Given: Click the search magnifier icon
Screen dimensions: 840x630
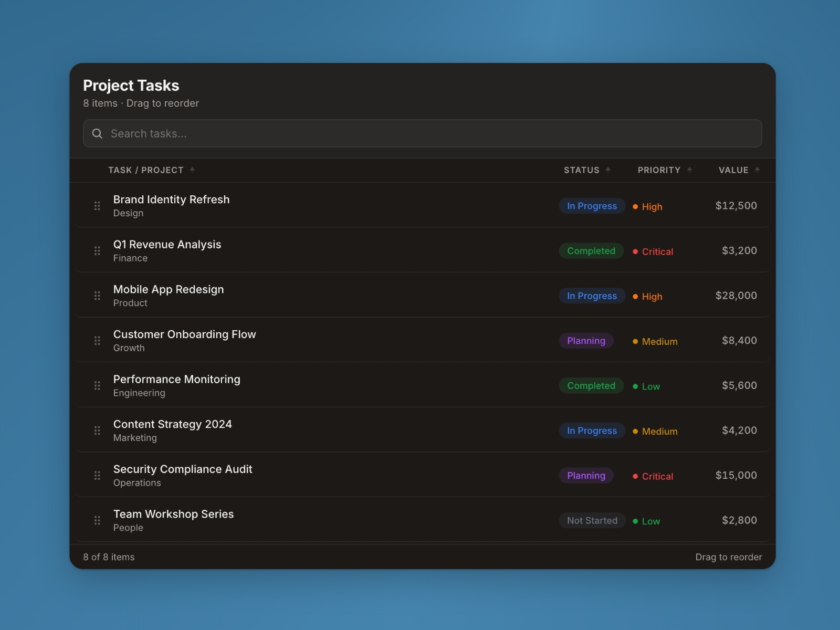Looking at the screenshot, I should (97, 133).
